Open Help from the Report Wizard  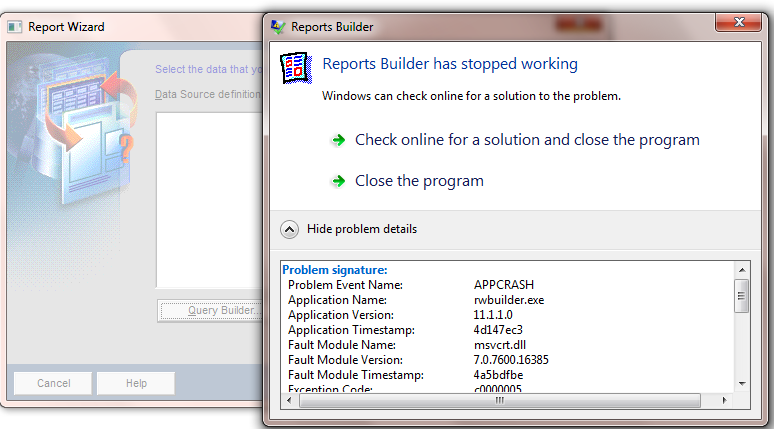(136, 383)
